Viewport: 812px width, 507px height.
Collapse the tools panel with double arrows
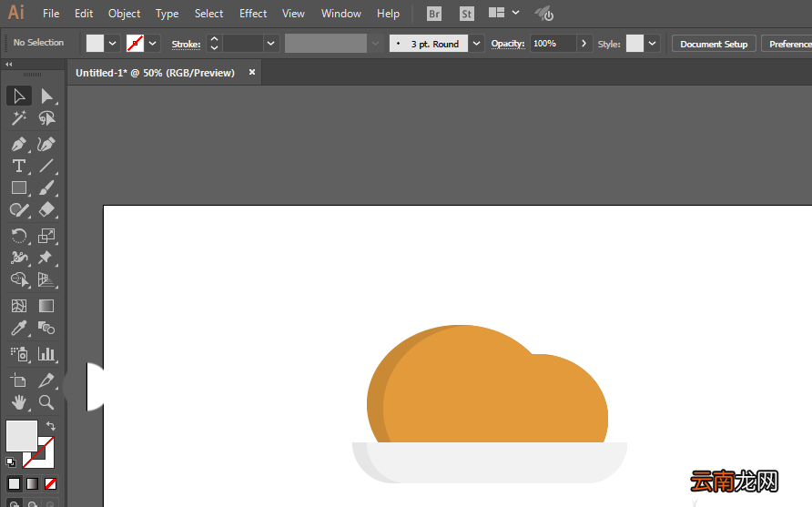(9, 65)
